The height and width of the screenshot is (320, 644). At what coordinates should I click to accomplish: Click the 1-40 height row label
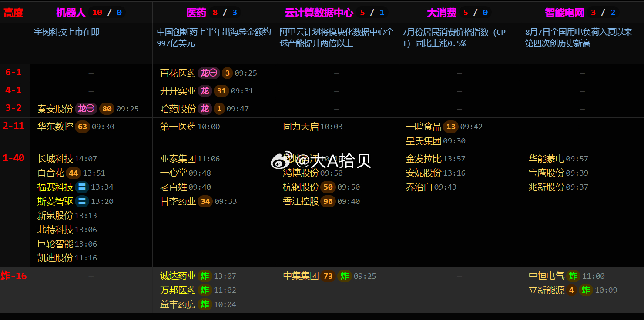(13, 158)
